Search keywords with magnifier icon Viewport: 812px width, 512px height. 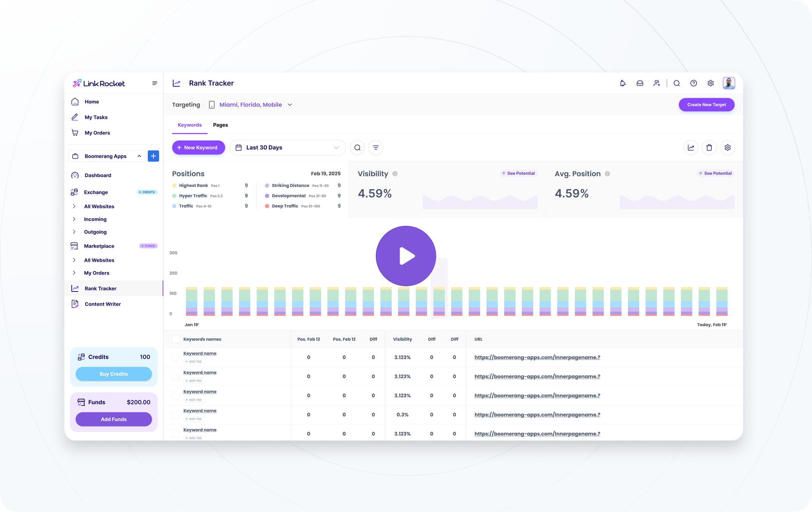pyautogui.click(x=357, y=148)
